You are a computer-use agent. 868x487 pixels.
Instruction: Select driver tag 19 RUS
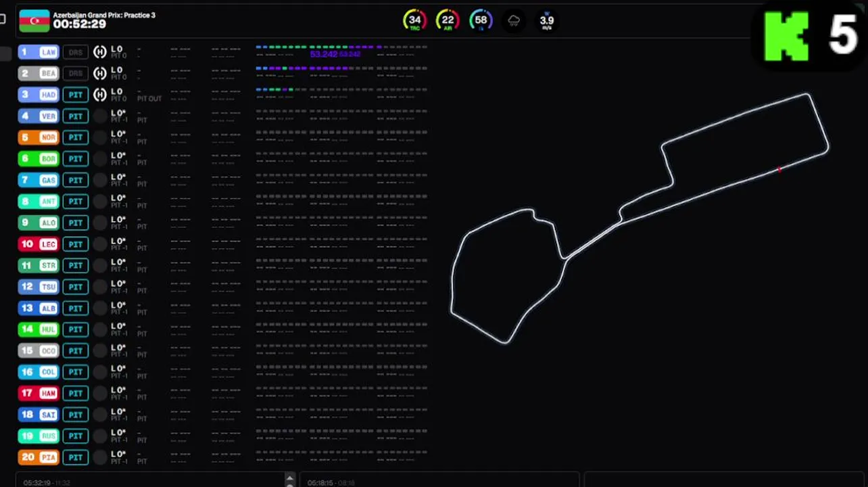[x=39, y=436]
